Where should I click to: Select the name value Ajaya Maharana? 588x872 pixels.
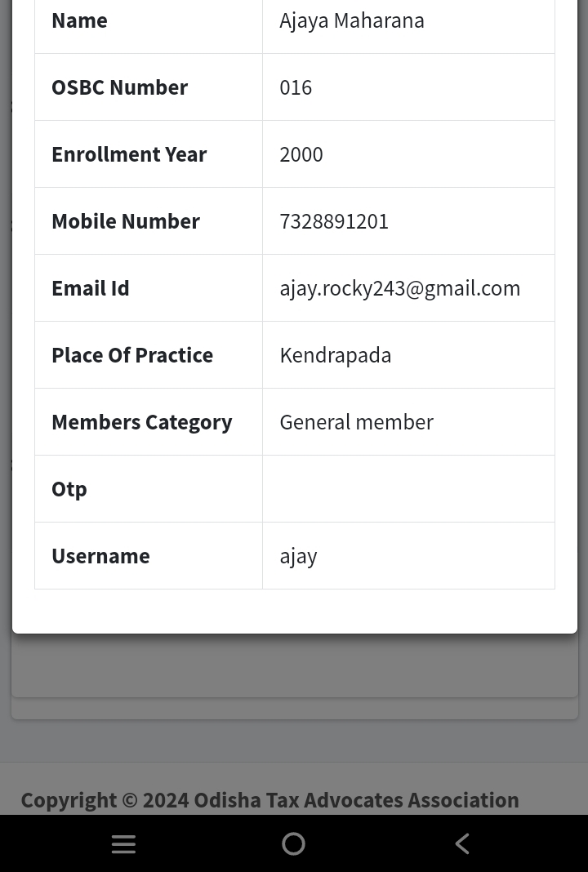pyautogui.click(x=352, y=20)
